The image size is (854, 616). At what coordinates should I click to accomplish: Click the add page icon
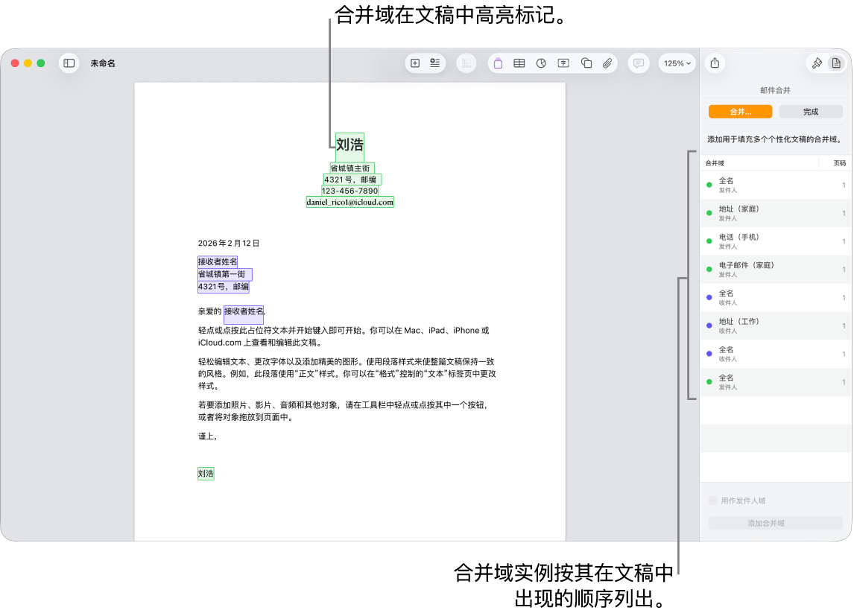pyautogui.click(x=415, y=63)
